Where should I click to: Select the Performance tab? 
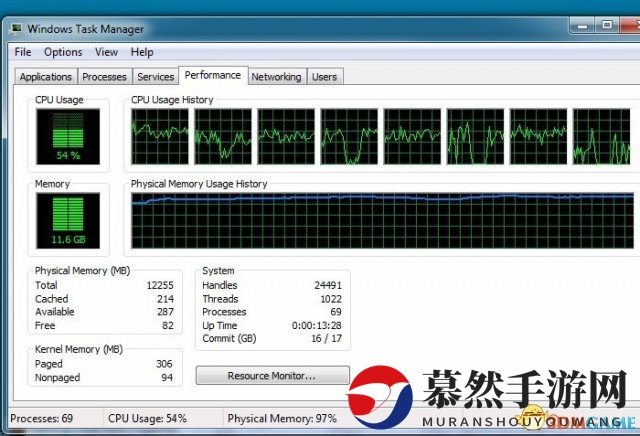[213, 76]
